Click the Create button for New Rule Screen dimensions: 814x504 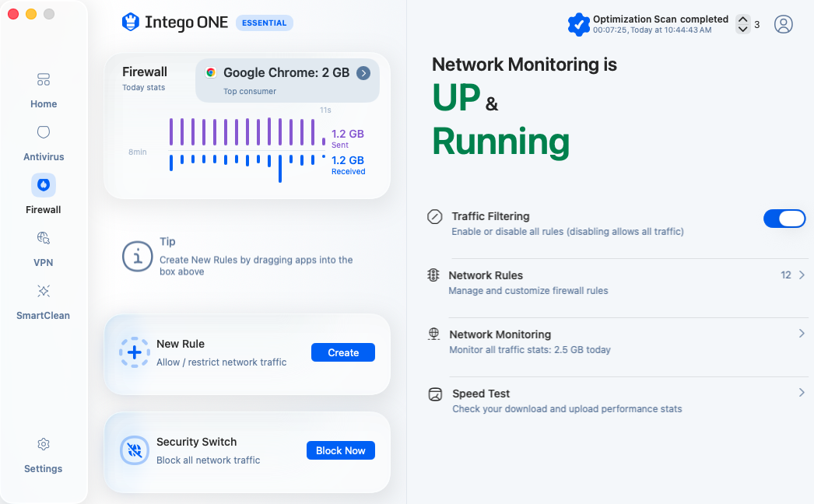tap(343, 352)
